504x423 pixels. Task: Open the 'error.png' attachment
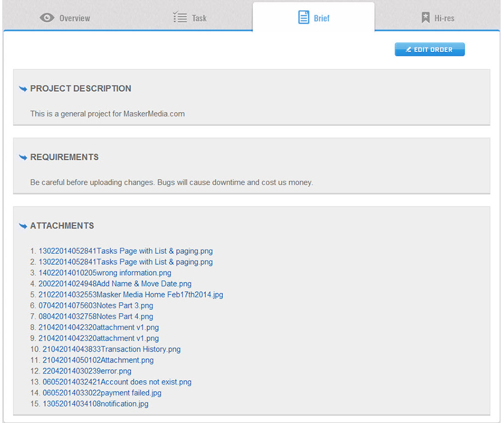click(87, 371)
